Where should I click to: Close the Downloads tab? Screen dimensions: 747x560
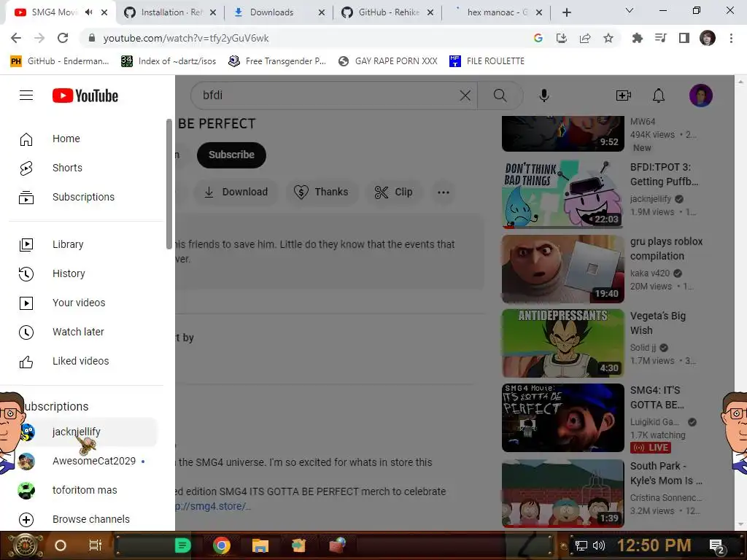(x=322, y=13)
